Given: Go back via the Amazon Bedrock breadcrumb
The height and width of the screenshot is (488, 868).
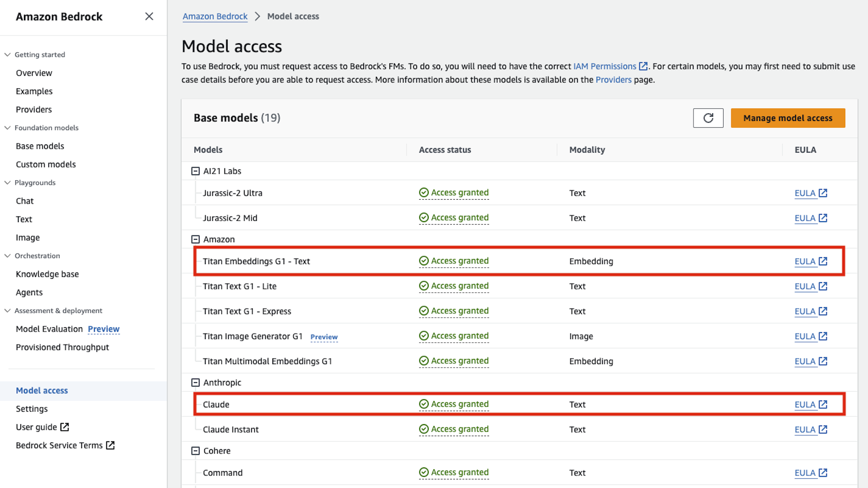Looking at the screenshot, I should (x=215, y=16).
